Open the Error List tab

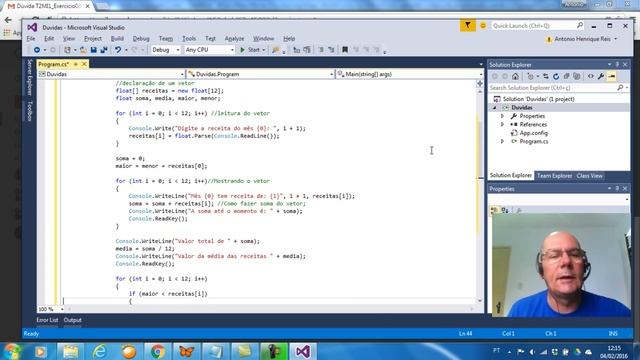[x=47, y=320]
